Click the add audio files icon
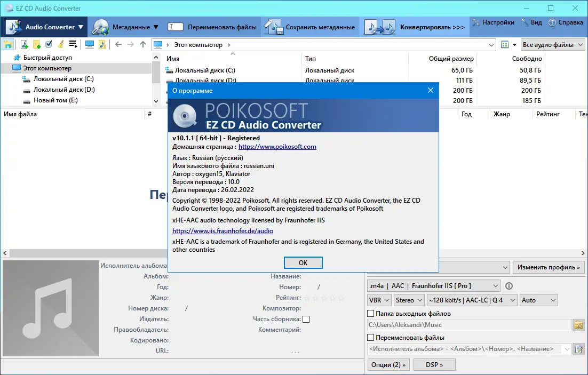 25,45
